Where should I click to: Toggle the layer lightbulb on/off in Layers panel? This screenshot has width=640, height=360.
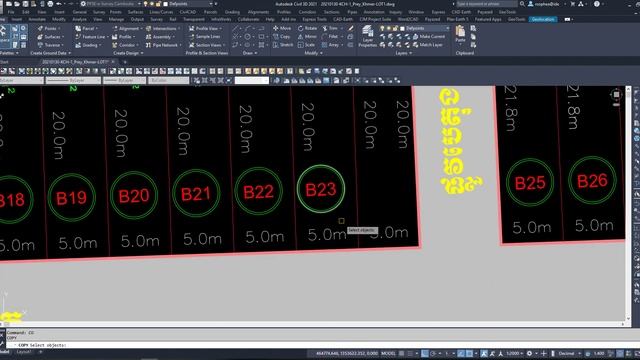coord(382,28)
